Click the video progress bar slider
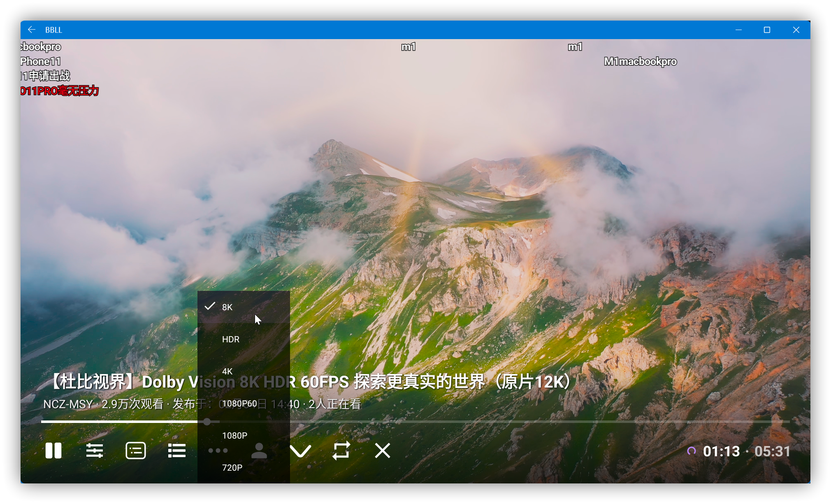This screenshot has height=504, width=831. (207, 422)
